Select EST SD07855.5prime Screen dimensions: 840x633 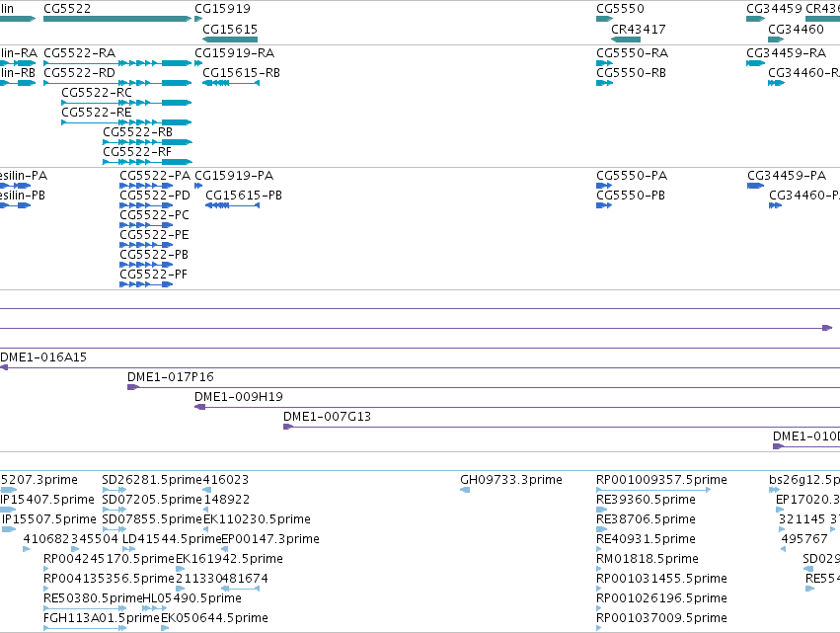click(x=115, y=529)
